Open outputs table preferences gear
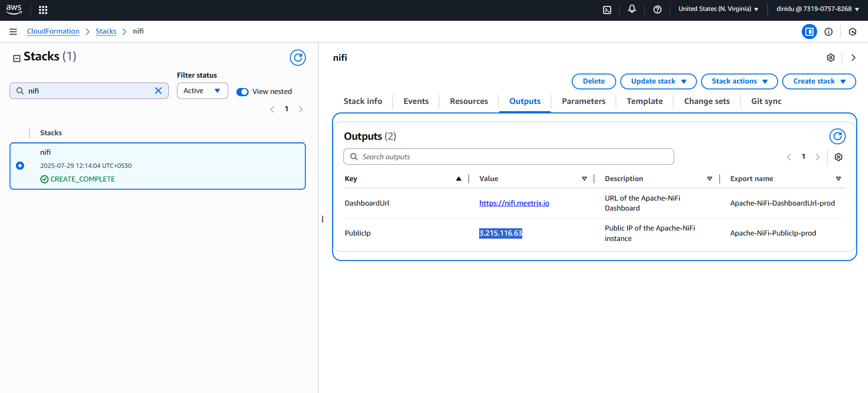The image size is (868, 393). [839, 157]
